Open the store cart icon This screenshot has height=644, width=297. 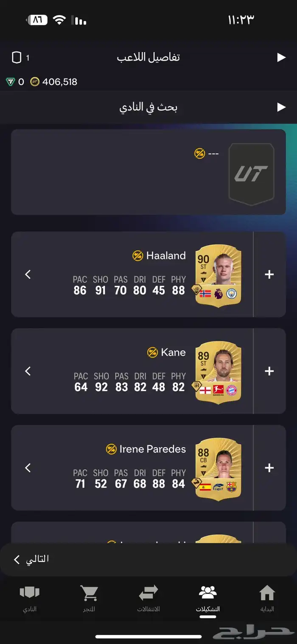point(89,593)
